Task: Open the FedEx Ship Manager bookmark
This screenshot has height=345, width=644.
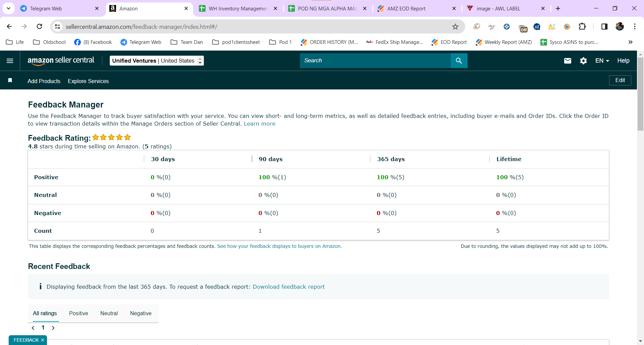Action: [395, 42]
